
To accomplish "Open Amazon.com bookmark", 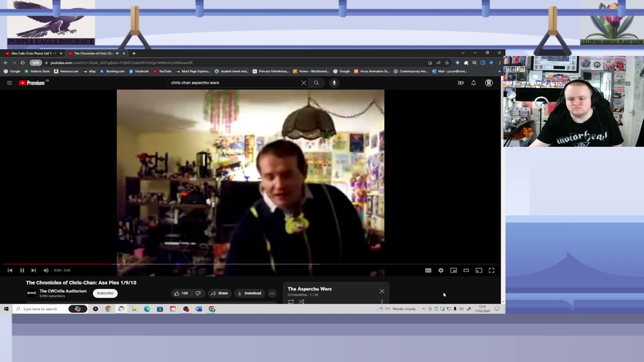I will pos(66,71).
